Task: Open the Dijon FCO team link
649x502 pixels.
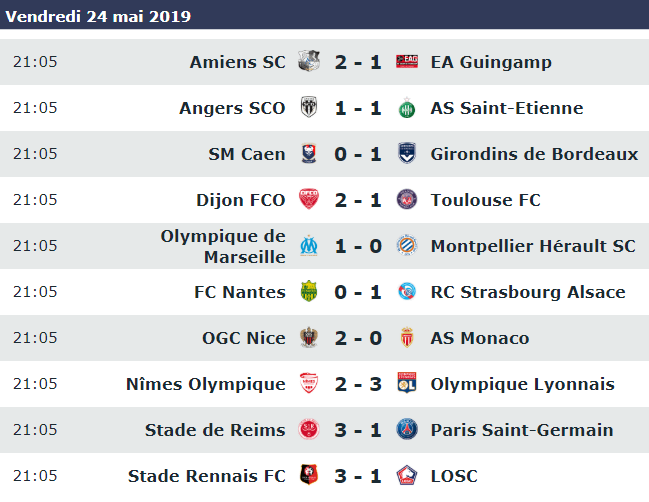Action: tap(240, 200)
